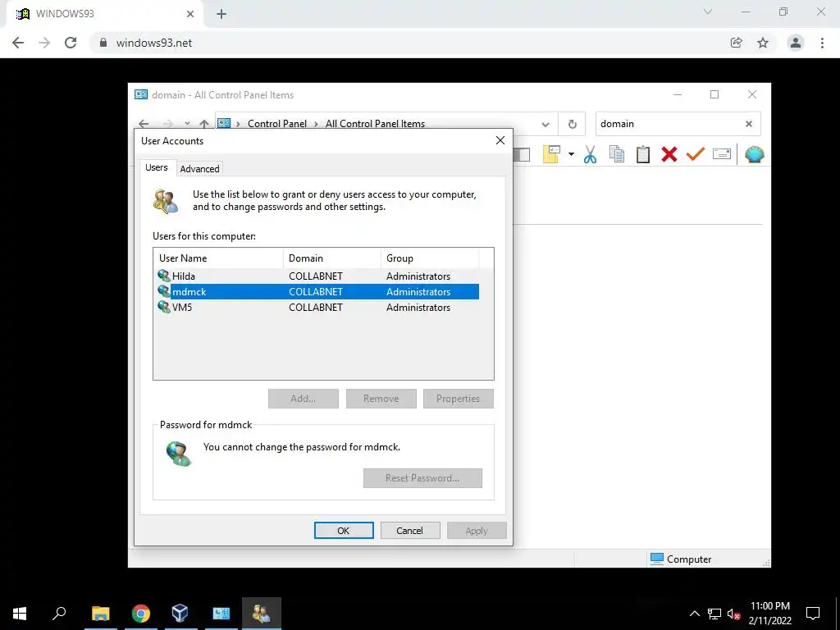Open Chrome from the taskbar
Viewport: 840px width, 630px height.
tap(141, 614)
